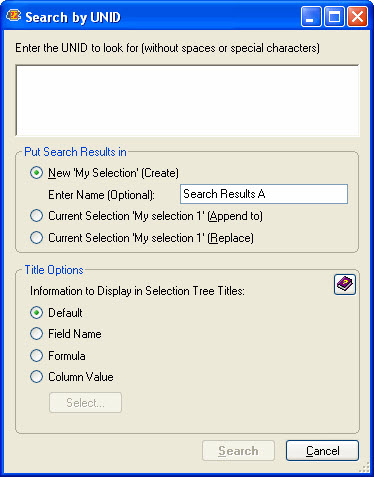The image size is (374, 477).
Task: Click the Enter Name (Optional) label
Action: 101,195
